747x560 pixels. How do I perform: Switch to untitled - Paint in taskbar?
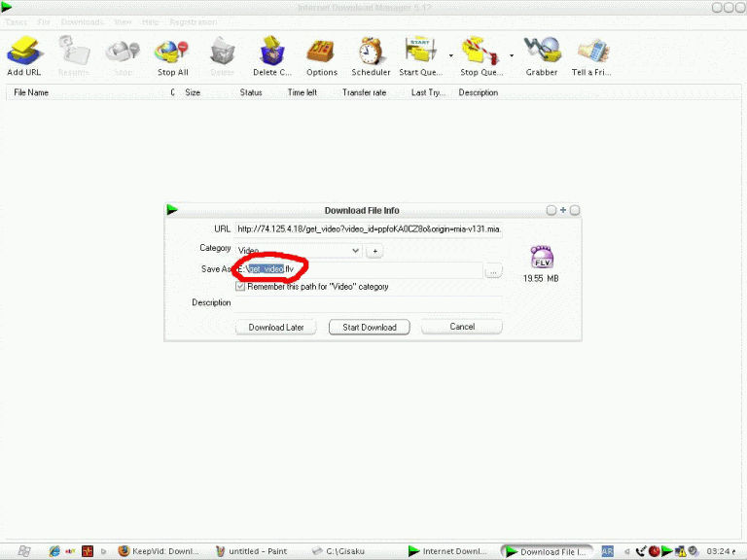pos(251,551)
